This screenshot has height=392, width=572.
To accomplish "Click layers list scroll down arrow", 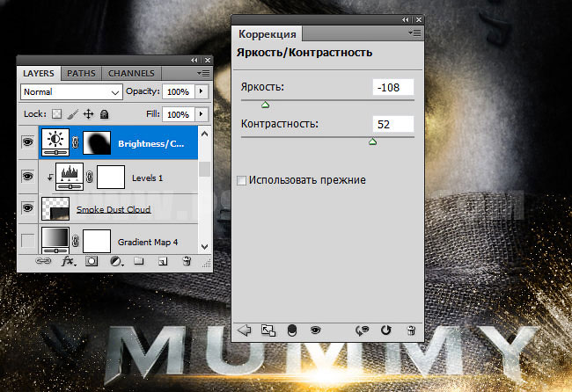I will (x=205, y=247).
